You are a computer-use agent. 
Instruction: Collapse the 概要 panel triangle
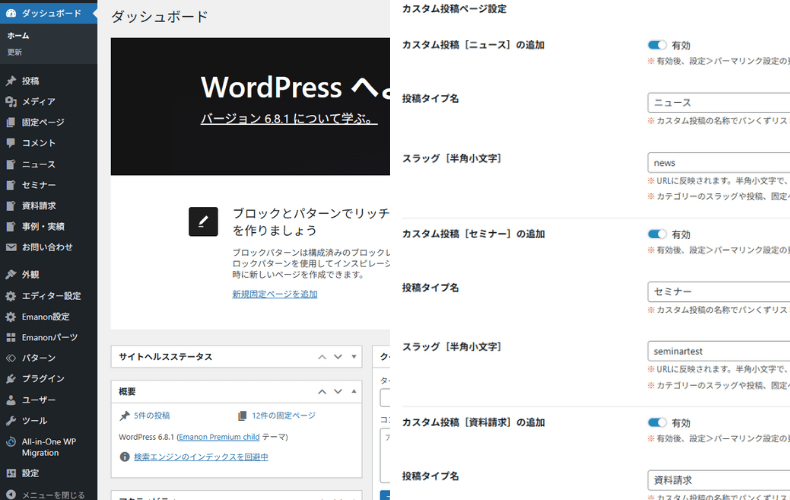[354, 391]
